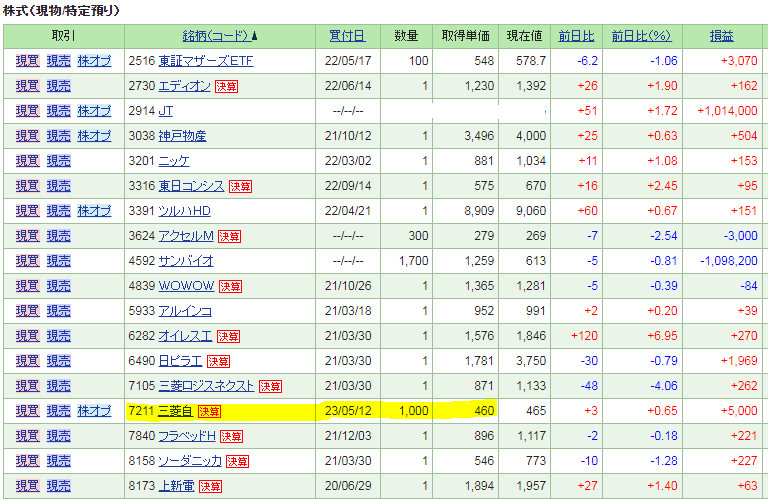Click 決算 badge next to オイレス工
Screen dimensions: 772x499
228,337
